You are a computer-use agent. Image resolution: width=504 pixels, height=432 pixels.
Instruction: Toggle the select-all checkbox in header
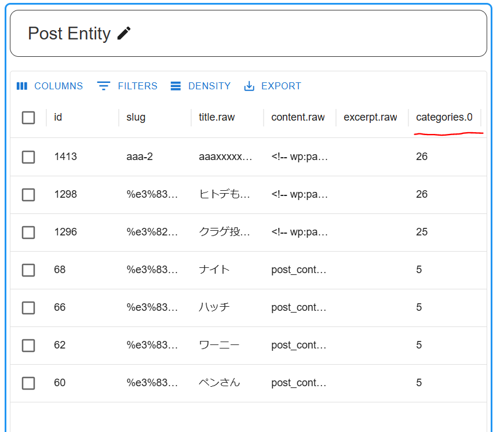28,117
